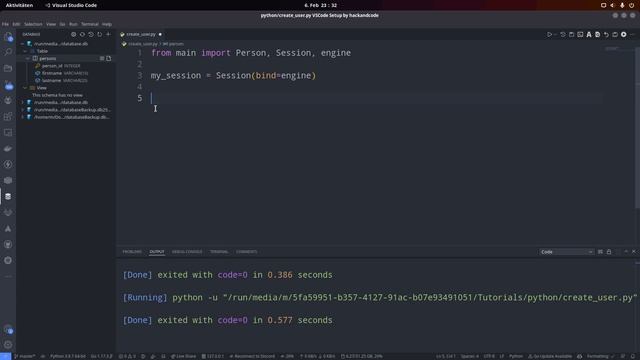Click Python language mode in status bar
The image size is (640, 360).
point(516,356)
